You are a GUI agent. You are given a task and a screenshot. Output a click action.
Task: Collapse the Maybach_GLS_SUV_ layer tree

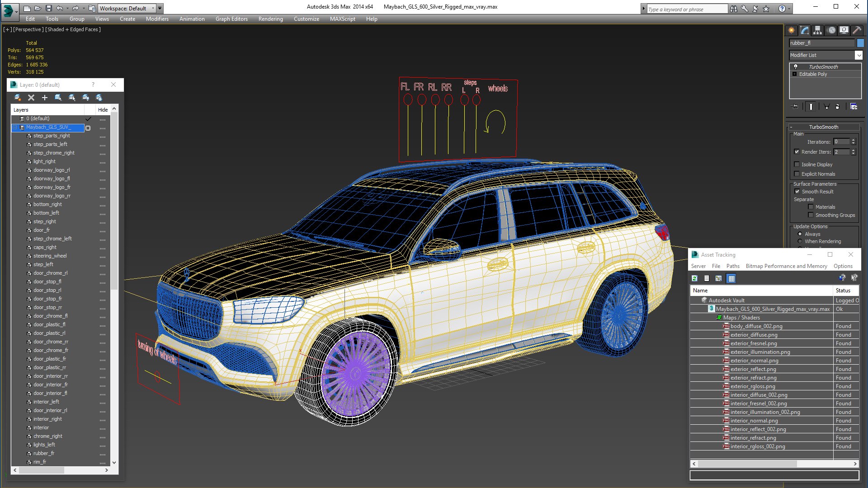click(x=14, y=127)
